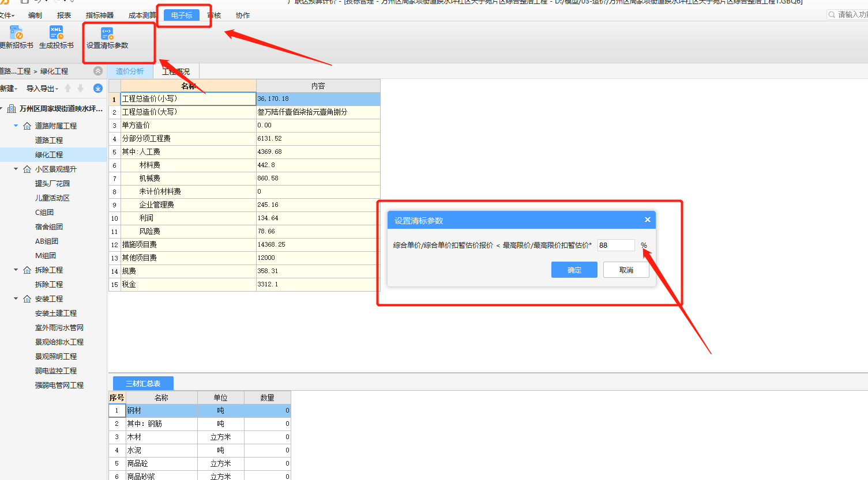Collapse the 安装工程 tree node arrow
868x480 pixels.
(16, 298)
